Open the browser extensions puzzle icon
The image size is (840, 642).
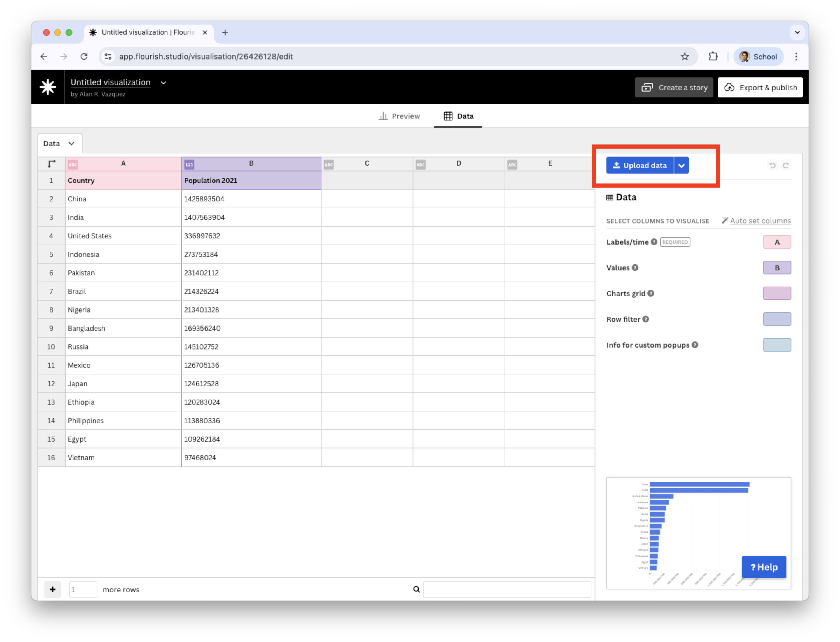tap(713, 57)
